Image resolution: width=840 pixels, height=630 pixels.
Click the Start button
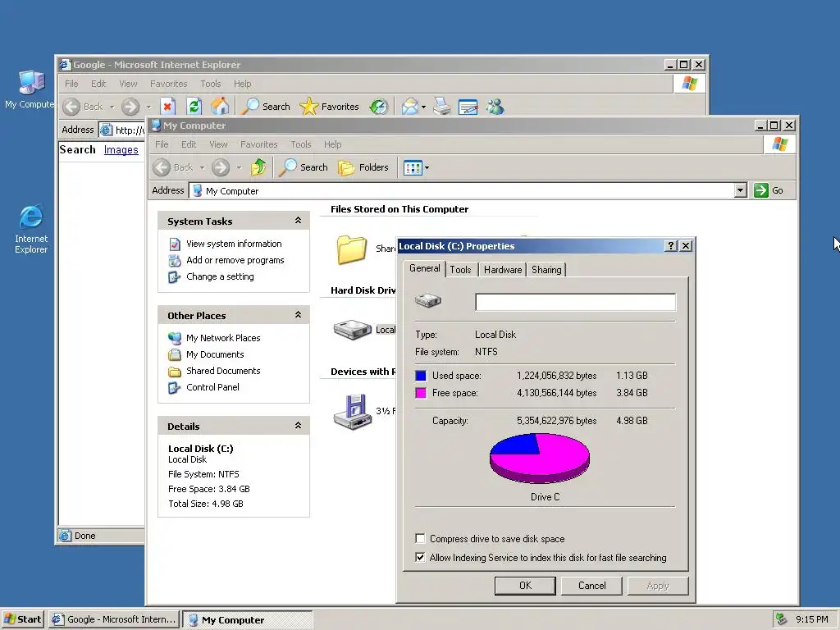click(x=22, y=619)
